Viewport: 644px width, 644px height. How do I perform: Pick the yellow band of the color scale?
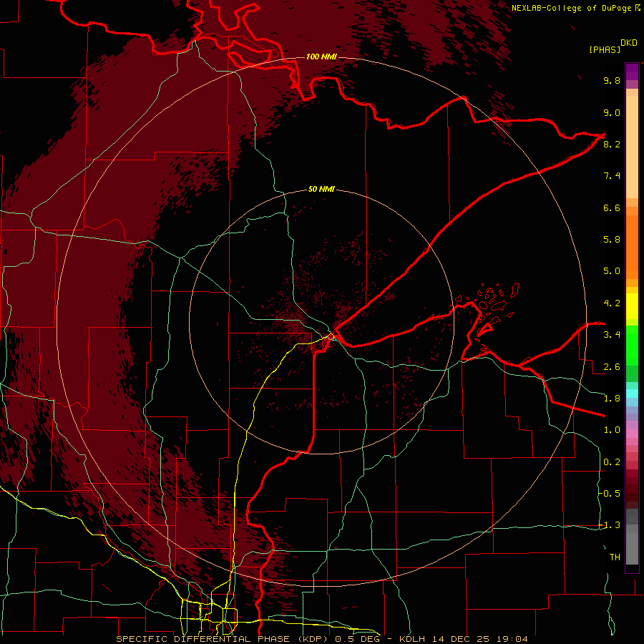point(632,306)
